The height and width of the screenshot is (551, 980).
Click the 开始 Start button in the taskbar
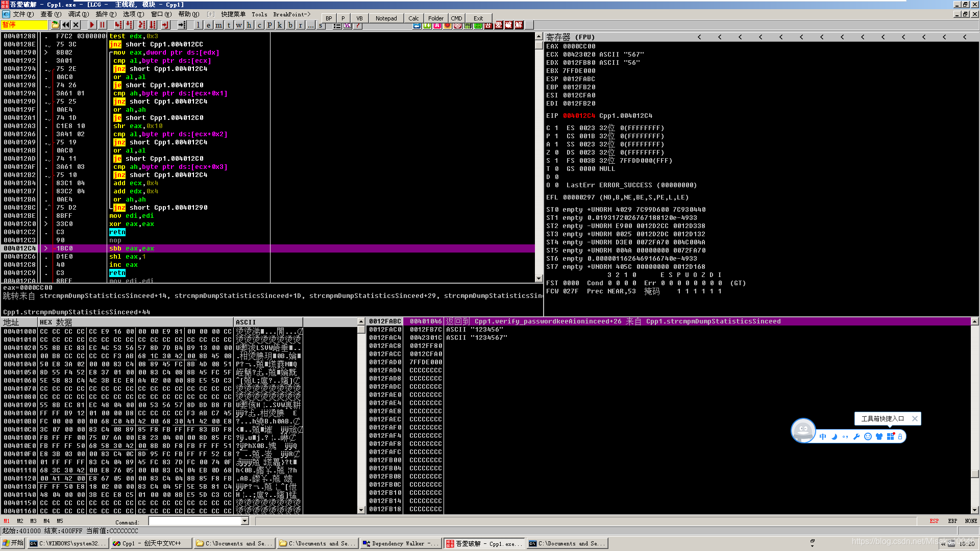13,543
